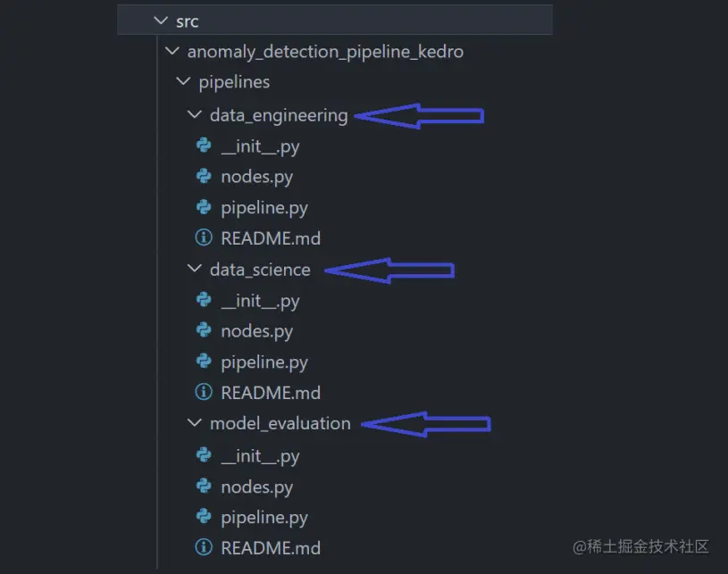The width and height of the screenshot is (728, 574).
Task: Click the Python icon next to data_engineering __init__.py
Action: (204, 146)
